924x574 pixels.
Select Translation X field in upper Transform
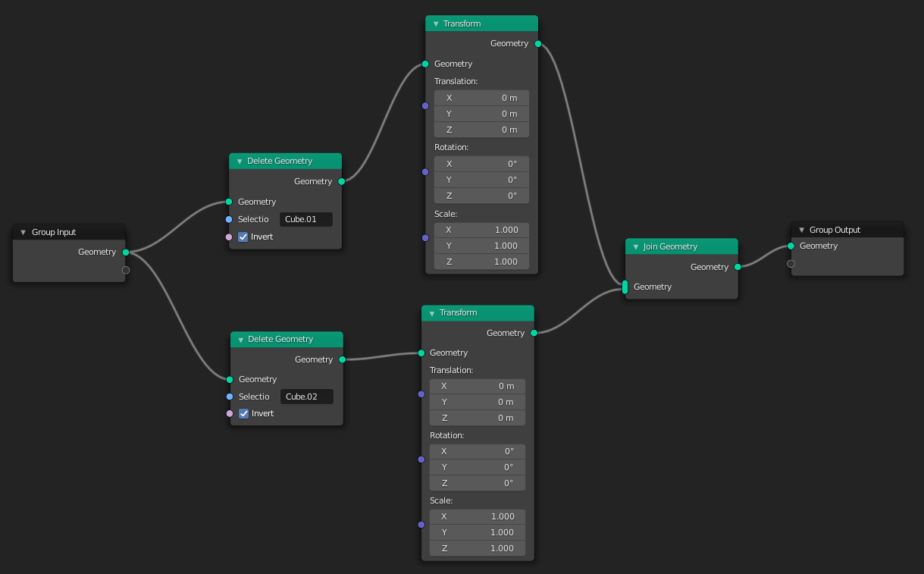tap(481, 98)
